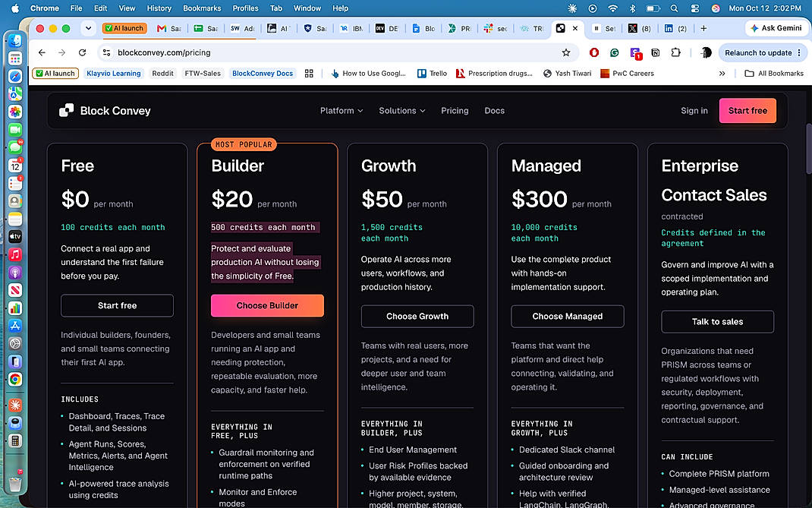Open the Klayvio Learning bookmark
This screenshot has width=812, height=508.
pos(113,74)
